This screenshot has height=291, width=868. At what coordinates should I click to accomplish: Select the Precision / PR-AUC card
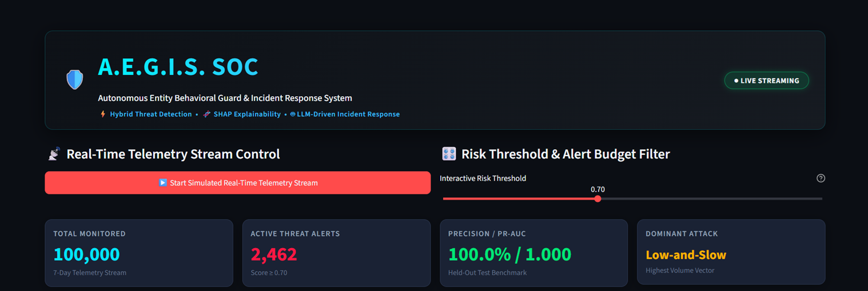click(x=533, y=253)
